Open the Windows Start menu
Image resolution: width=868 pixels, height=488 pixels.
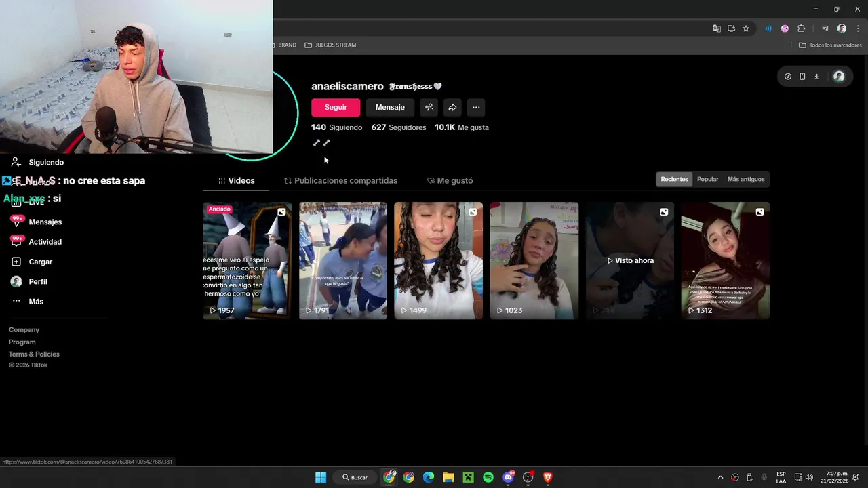click(321, 477)
